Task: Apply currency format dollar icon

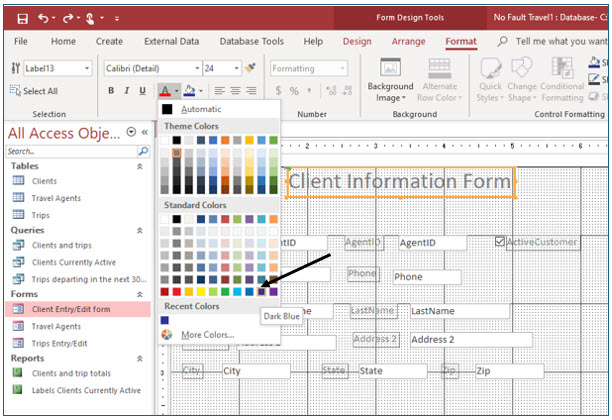Action: [x=278, y=91]
